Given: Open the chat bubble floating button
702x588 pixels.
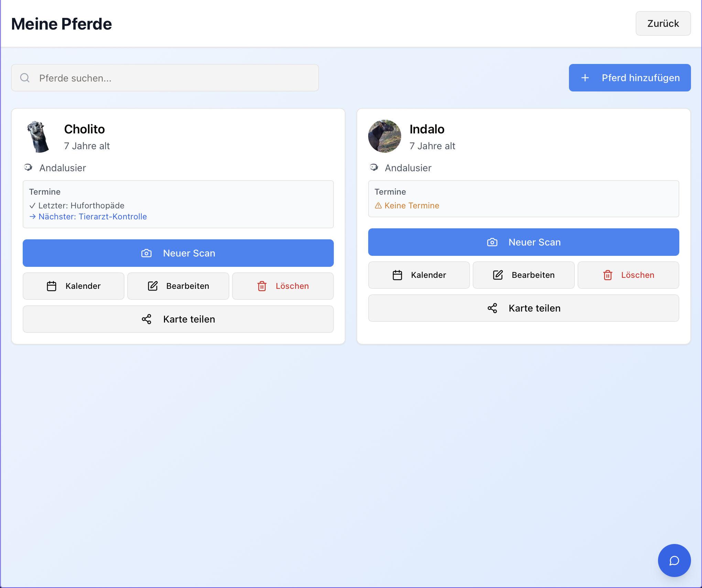Looking at the screenshot, I should 674,560.
